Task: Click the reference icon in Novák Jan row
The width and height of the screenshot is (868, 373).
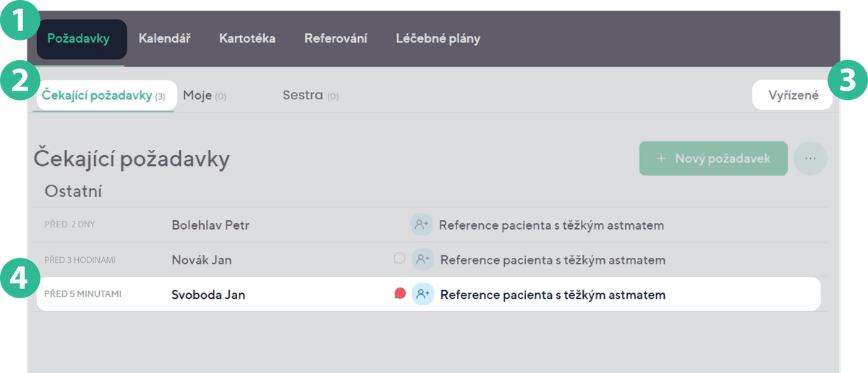Action: (423, 259)
